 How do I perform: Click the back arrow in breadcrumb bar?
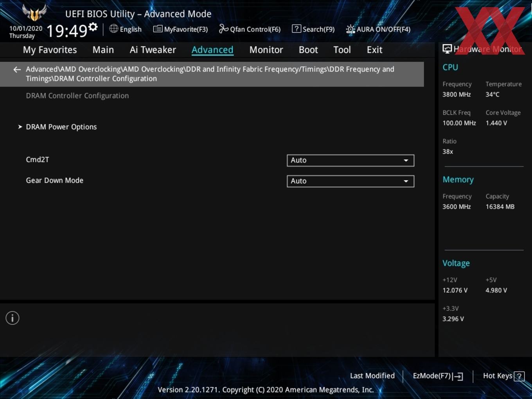[x=17, y=70]
